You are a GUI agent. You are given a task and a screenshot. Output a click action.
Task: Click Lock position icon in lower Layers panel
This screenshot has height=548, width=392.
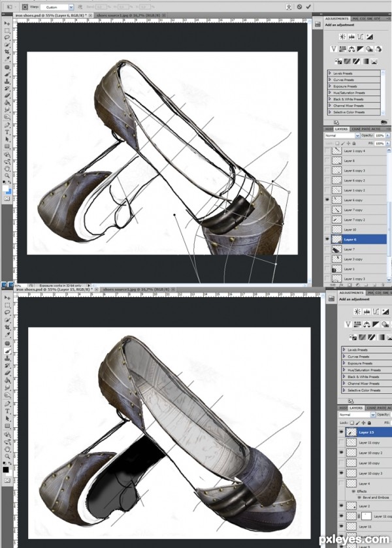(x=363, y=423)
